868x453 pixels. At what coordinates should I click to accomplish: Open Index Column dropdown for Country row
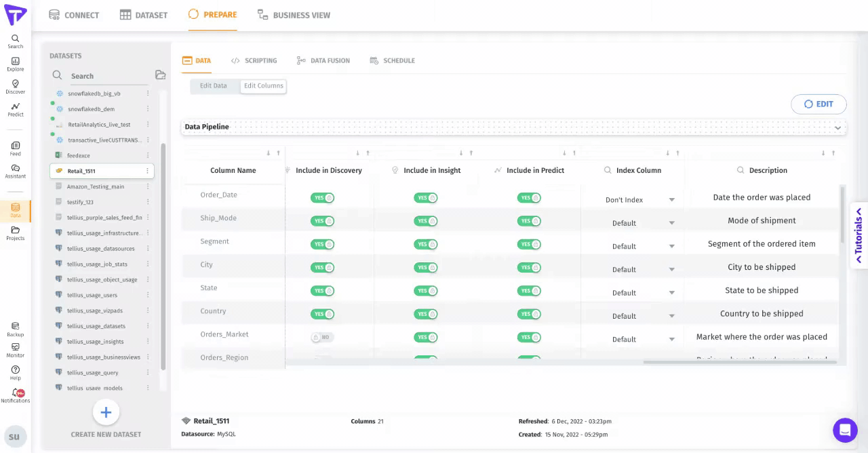639,316
